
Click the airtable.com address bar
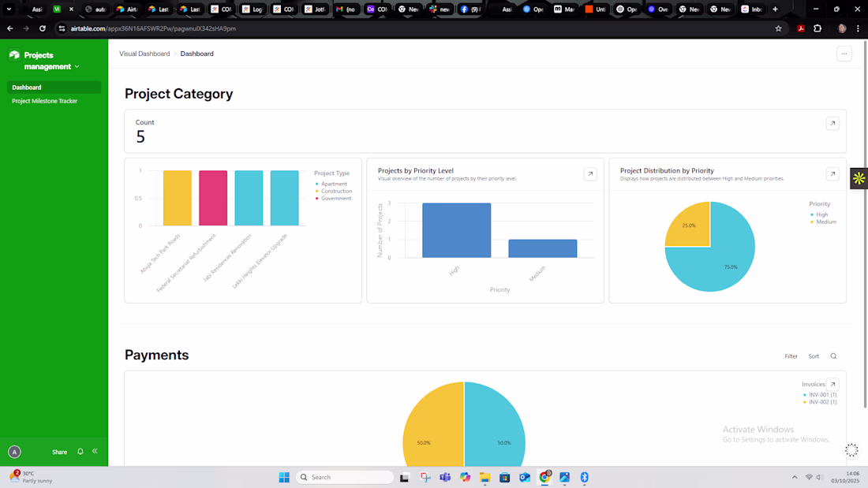(x=415, y=28)
